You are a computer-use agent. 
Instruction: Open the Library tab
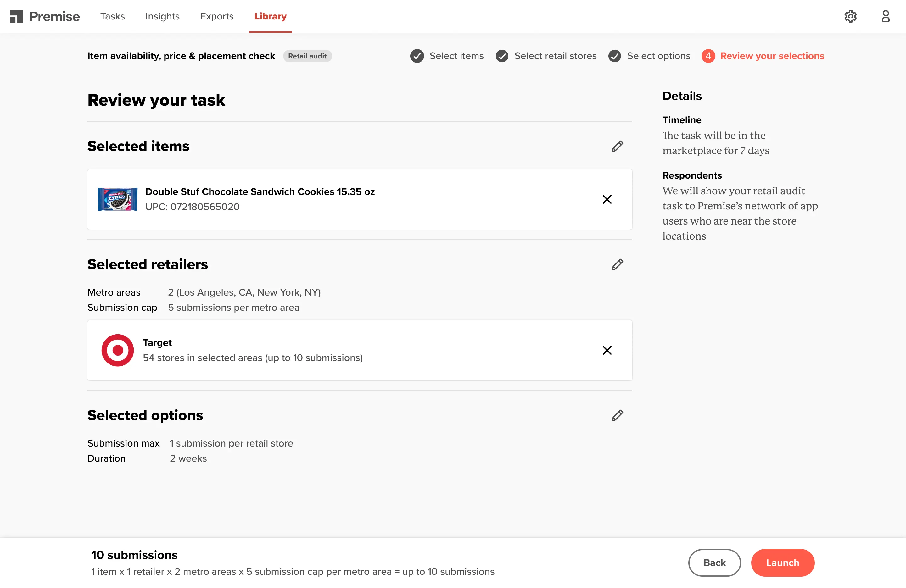(270, 16)
